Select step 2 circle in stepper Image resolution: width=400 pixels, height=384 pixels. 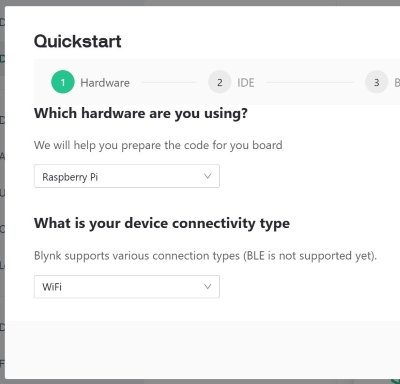click(220, 82)
